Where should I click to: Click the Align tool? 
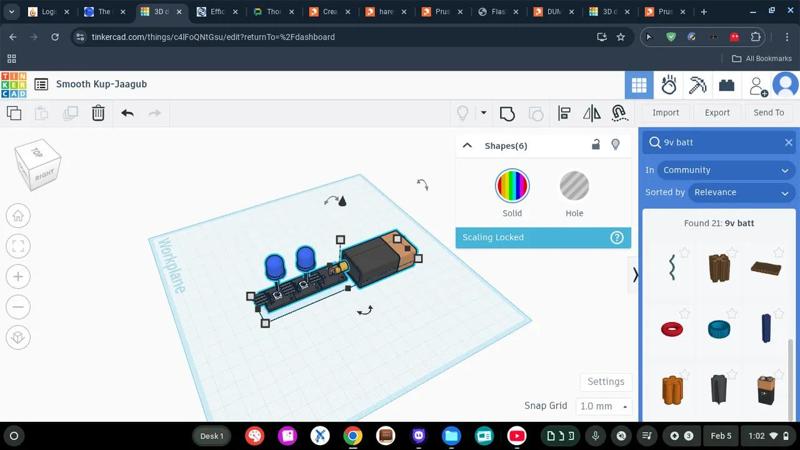pyautogui.click(x=564, y=113)
